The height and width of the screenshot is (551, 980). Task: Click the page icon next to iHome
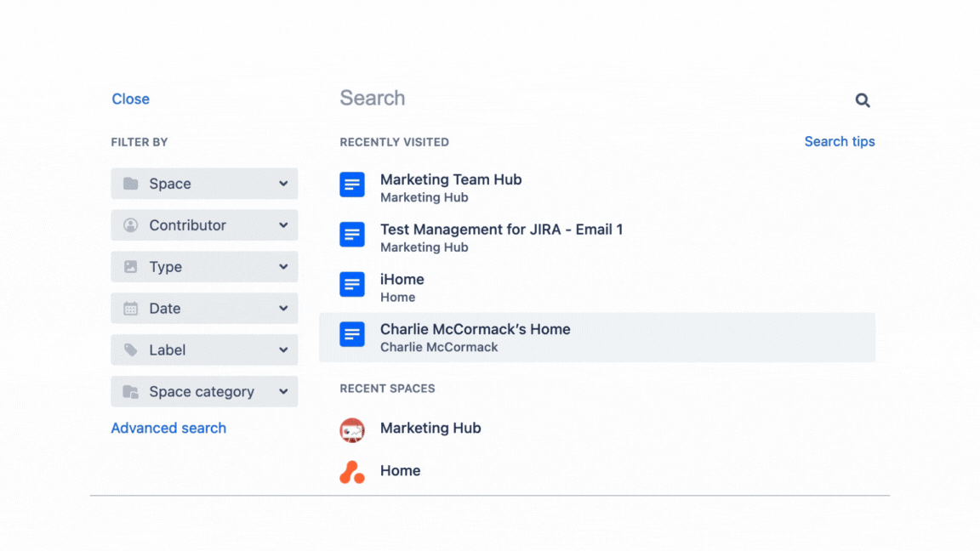pyautogui.click(x=352, y=284)
